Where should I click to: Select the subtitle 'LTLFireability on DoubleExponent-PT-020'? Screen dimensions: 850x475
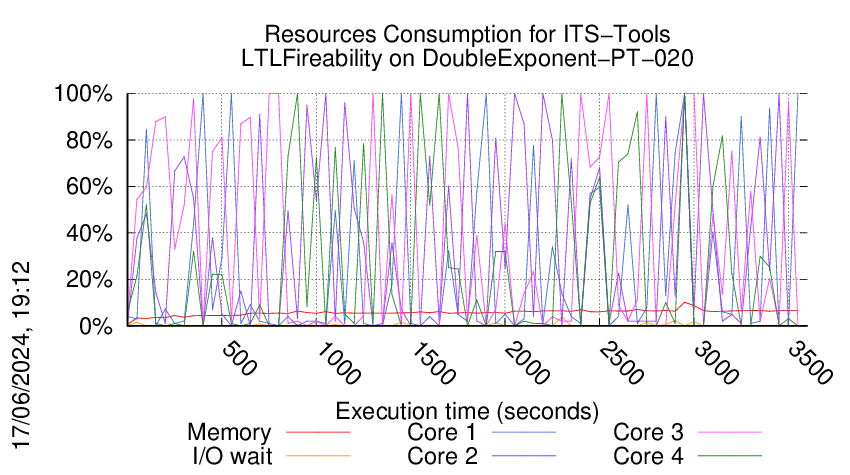pos(467,58)
